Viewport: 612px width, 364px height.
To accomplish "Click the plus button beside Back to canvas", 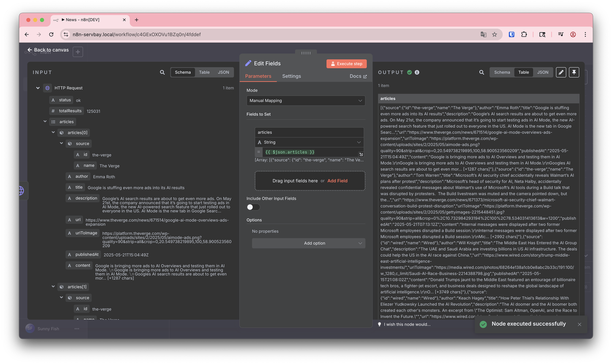I will (78, 52).
